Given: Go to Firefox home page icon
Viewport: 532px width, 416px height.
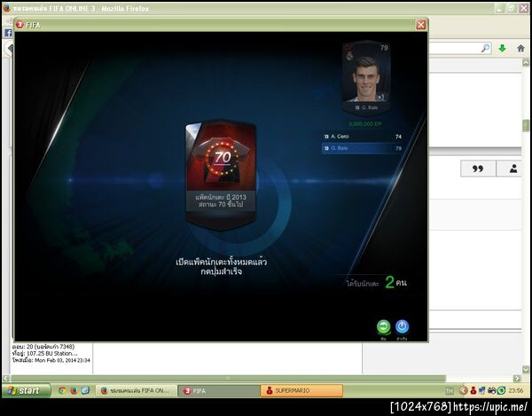Looking at the screenshot, I should [x=520, y=49].
